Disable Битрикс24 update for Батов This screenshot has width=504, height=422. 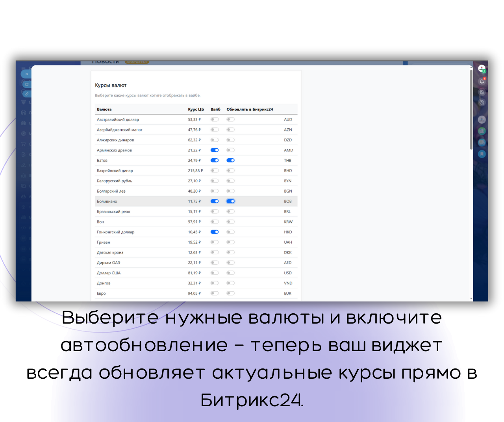[x=231, y=160]
